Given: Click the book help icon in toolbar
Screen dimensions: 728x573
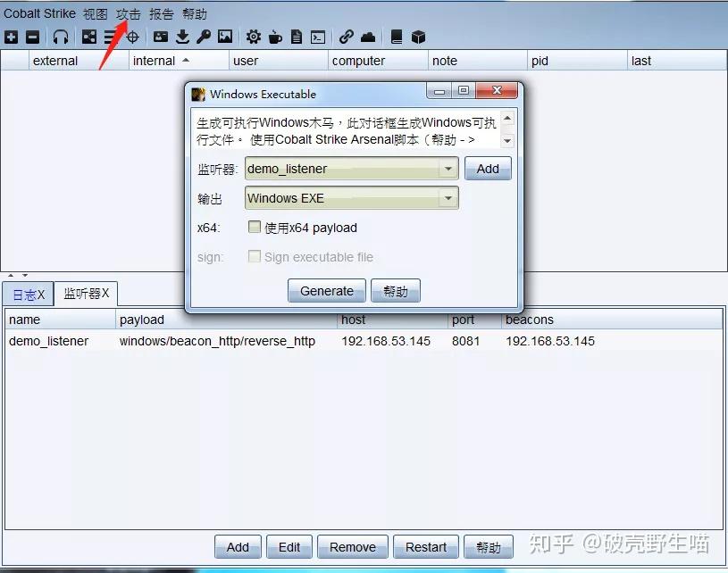Looking at the screenshot, I should [397, 37].
